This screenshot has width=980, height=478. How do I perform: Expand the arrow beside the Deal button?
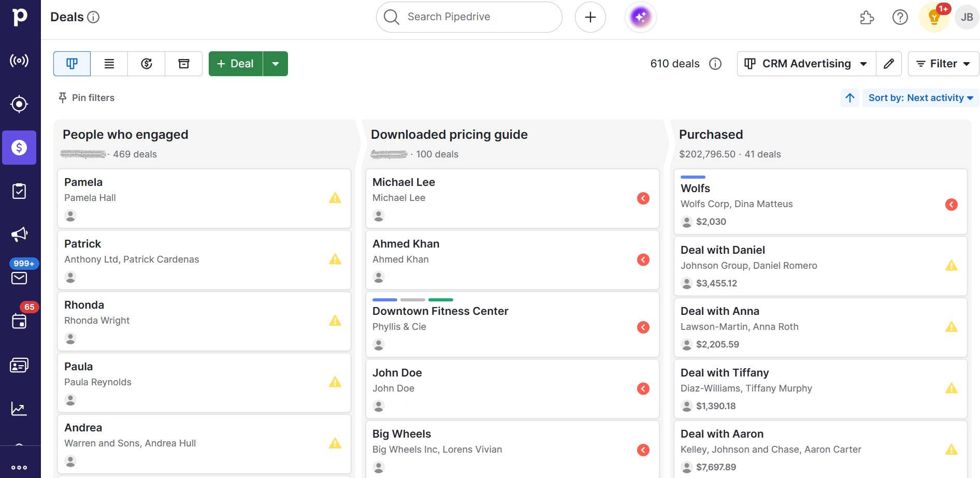(276, 63)
